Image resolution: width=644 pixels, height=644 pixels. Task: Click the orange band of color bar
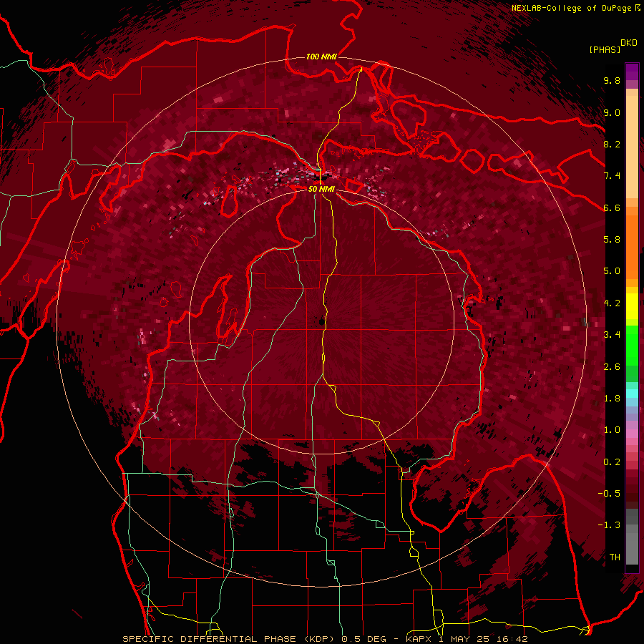click(632, 243)
